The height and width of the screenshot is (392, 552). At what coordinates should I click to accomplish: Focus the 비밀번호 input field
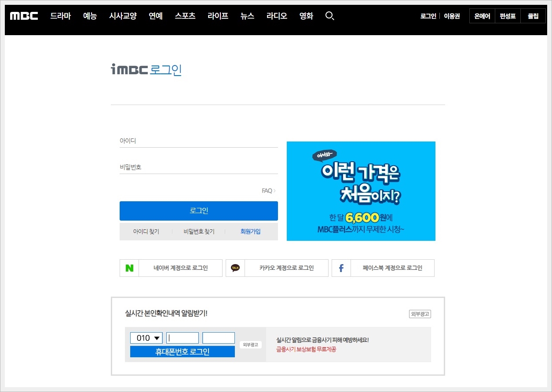tap(199, 167)
